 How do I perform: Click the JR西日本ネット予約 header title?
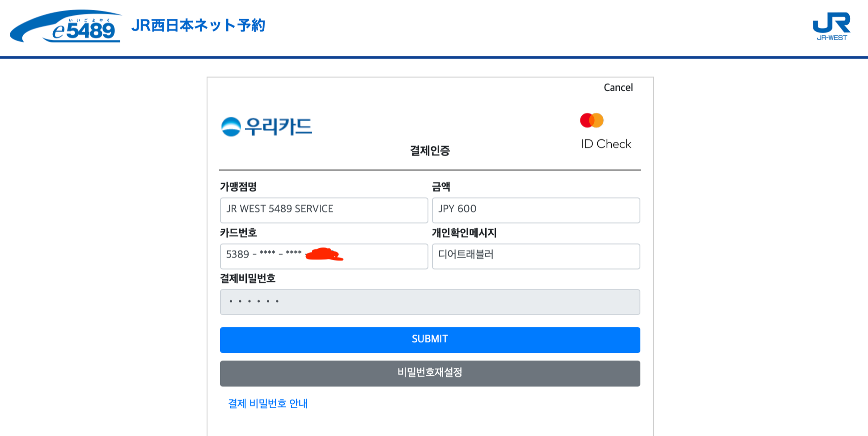[x=198, y=25]
